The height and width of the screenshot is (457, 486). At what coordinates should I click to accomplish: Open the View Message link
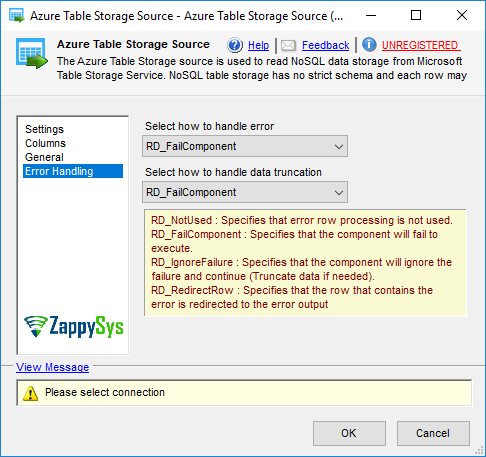tap(52, 367)
